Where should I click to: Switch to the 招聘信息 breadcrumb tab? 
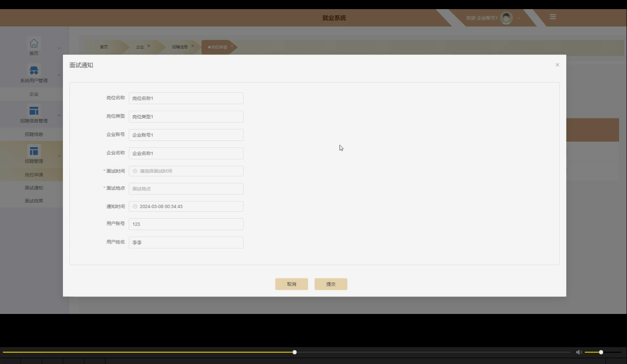click(x=179, y=47)
